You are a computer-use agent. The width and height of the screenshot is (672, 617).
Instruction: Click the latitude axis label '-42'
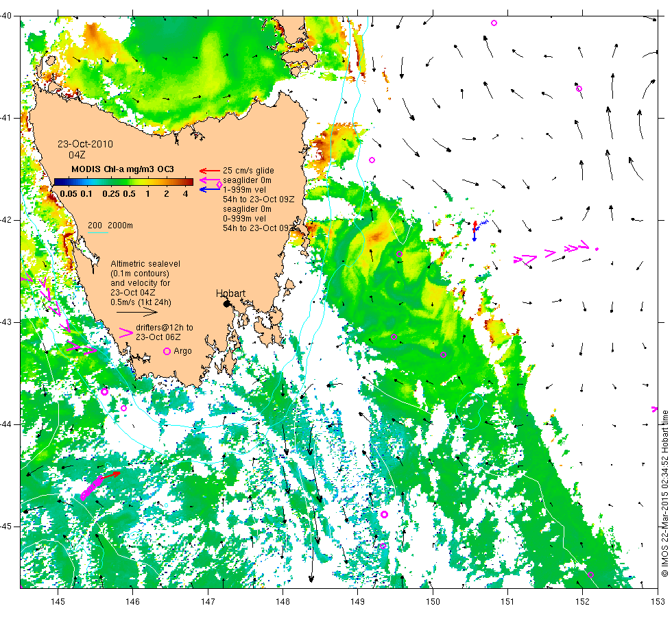pos(5,220)
